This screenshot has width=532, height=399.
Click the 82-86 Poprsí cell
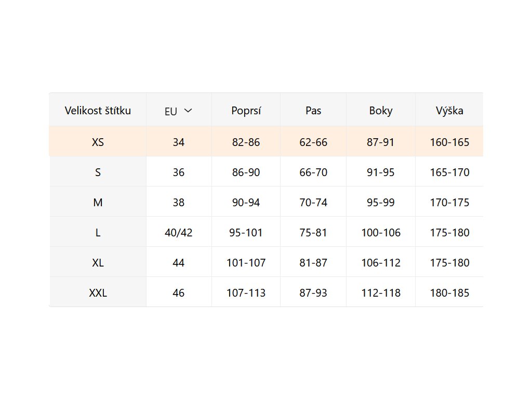tap(246, 142)
